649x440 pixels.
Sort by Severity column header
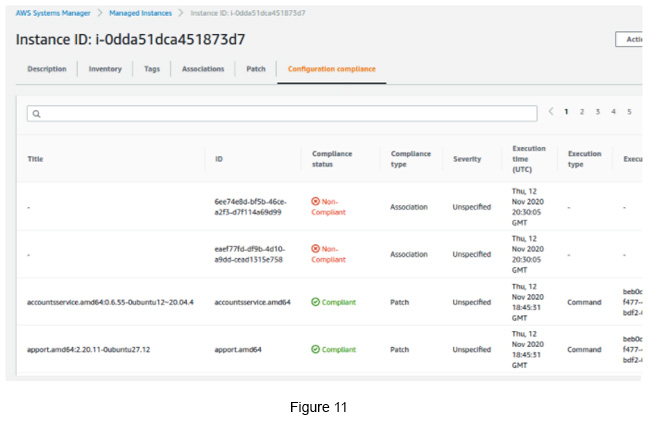click(x=467, y=159)
